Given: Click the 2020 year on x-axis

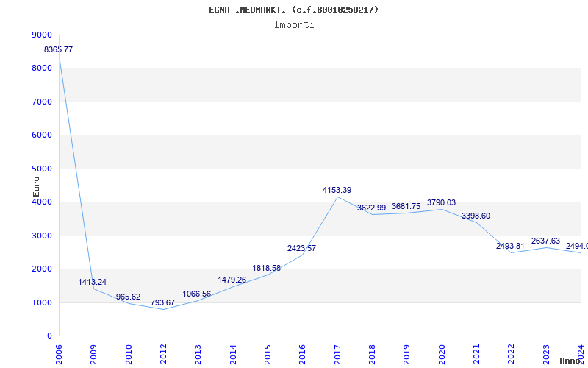Looking at the screenshot, I should point(442,350).
